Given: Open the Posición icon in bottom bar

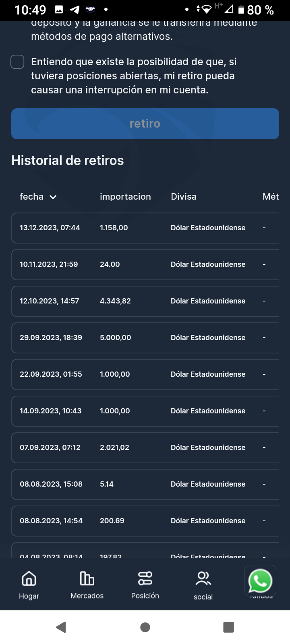Looking at the screenshot, I should click(x=145, y=578).
